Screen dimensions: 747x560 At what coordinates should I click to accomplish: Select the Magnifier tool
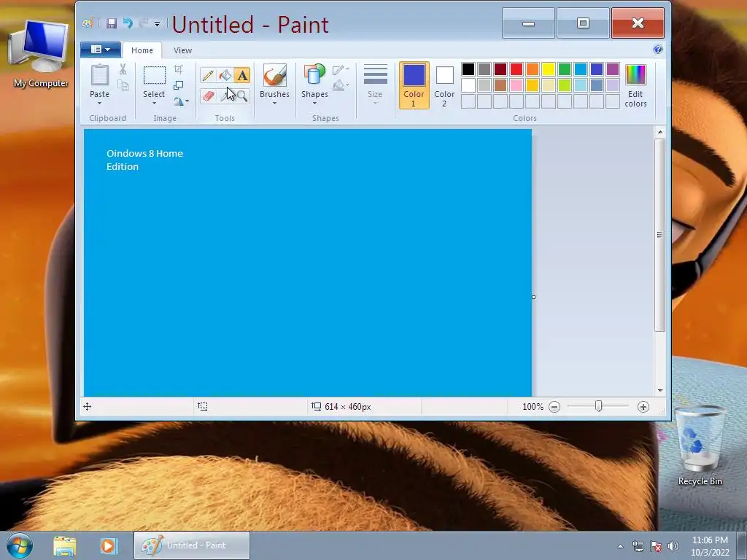pos(242,96)
